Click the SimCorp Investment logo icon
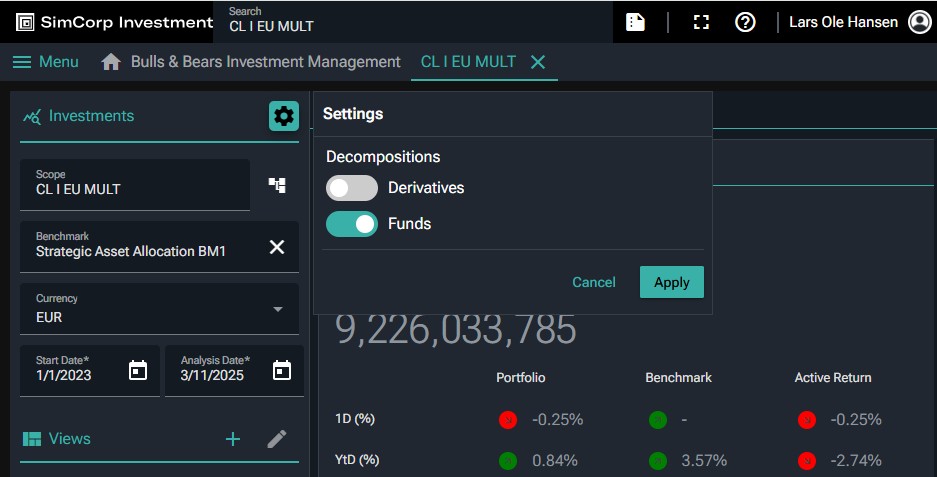Image resolution: width=937 pixels, height=477 pixels. 25,22
